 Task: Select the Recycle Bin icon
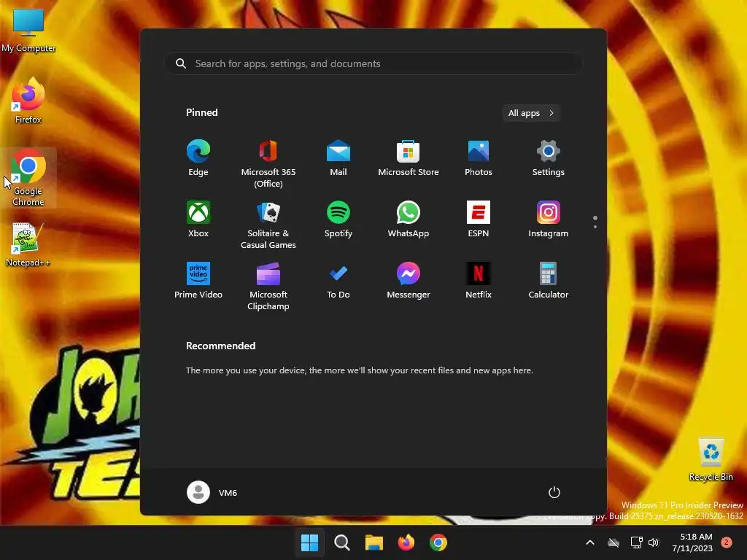click(x=711, y=459)
